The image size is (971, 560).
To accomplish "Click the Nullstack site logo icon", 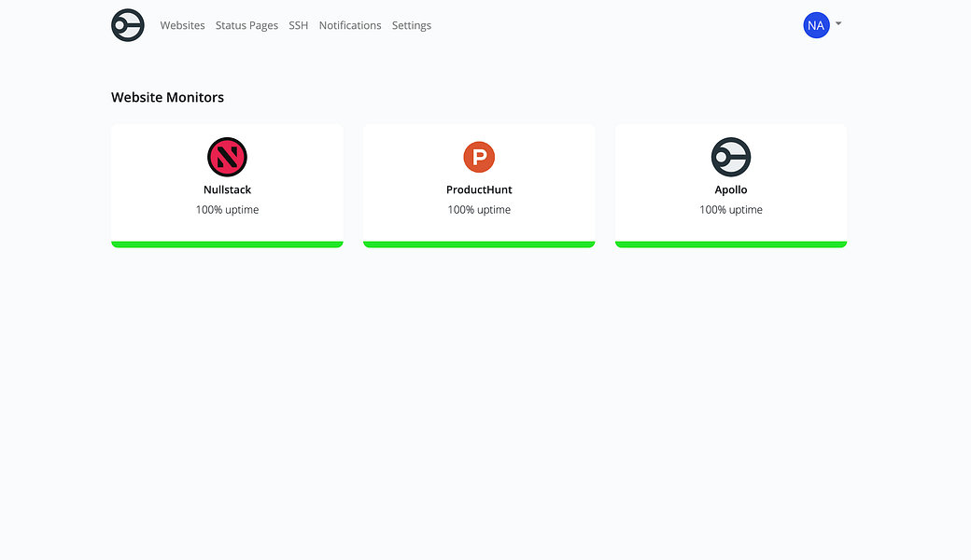I will pyautogui.click(x=227, y=157).
